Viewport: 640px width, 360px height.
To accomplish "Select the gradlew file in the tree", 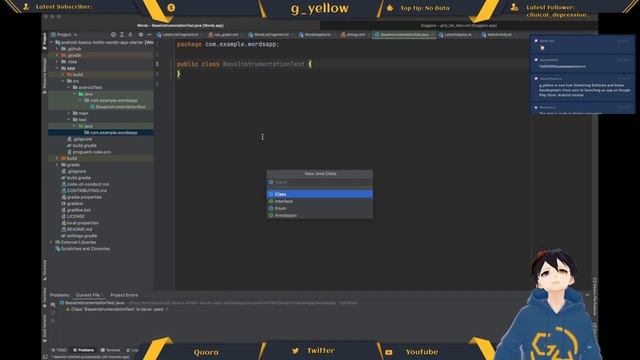I will (x=72, y=204).
